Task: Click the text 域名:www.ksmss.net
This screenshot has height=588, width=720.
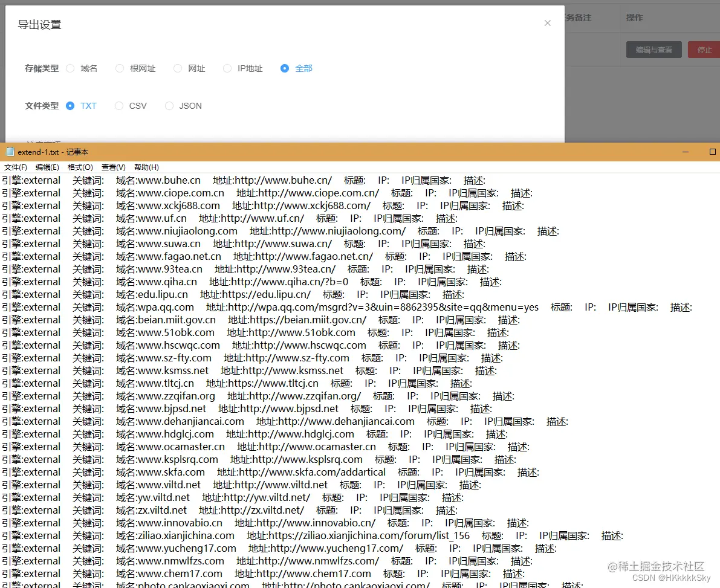Action: [163, 371]
